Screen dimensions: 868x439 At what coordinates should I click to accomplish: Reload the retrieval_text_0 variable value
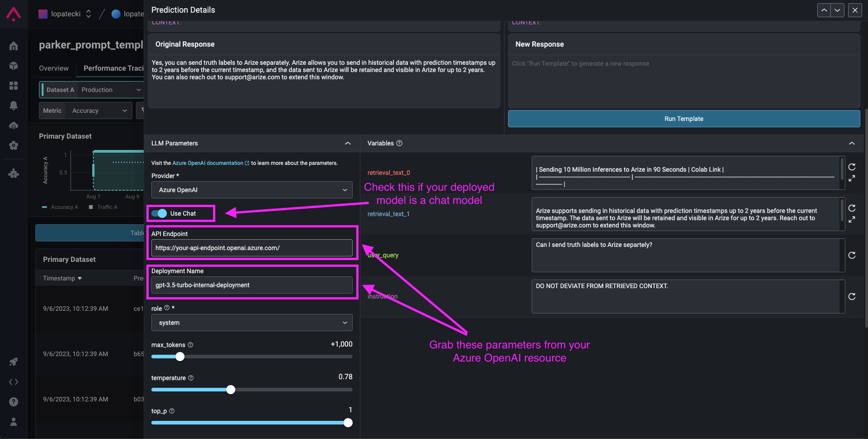click(x=852, y=167)
